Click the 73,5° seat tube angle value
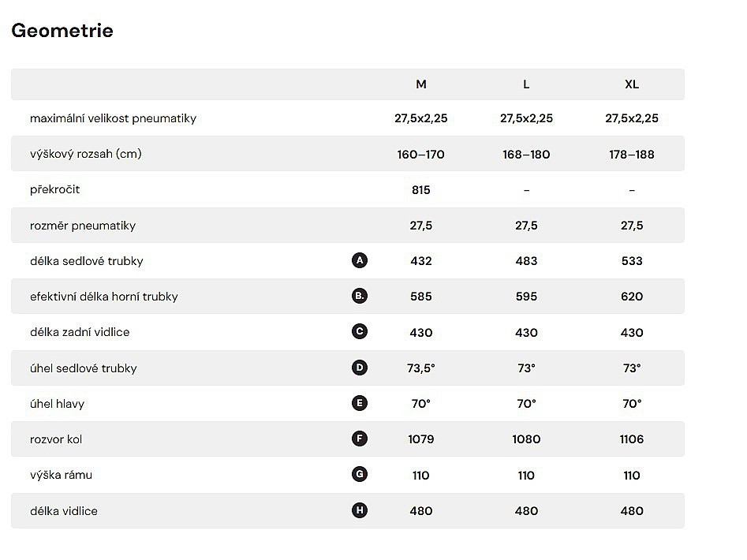 click(x=421, y=368)
